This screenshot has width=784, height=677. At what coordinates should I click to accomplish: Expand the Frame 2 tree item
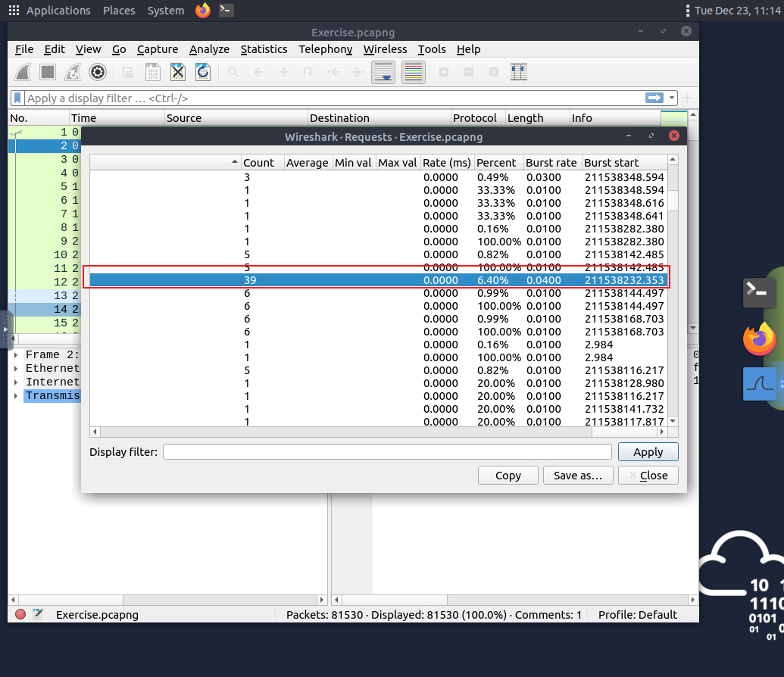16,355
